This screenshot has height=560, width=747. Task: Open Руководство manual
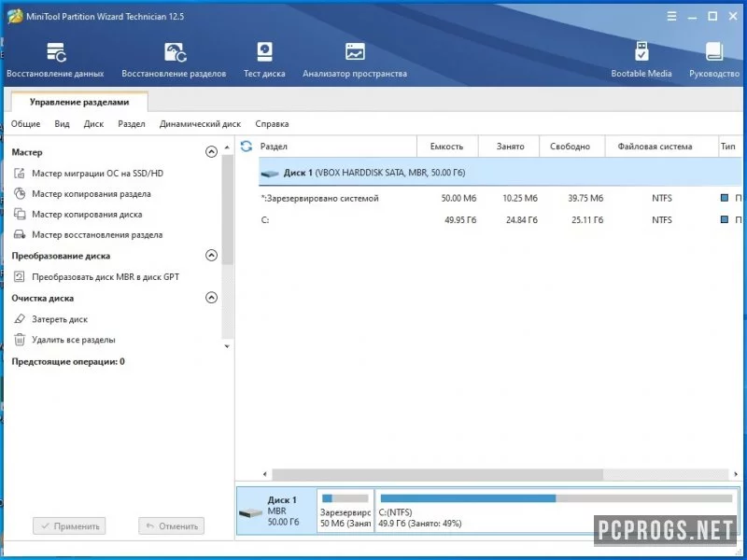(x=714, y=60)
